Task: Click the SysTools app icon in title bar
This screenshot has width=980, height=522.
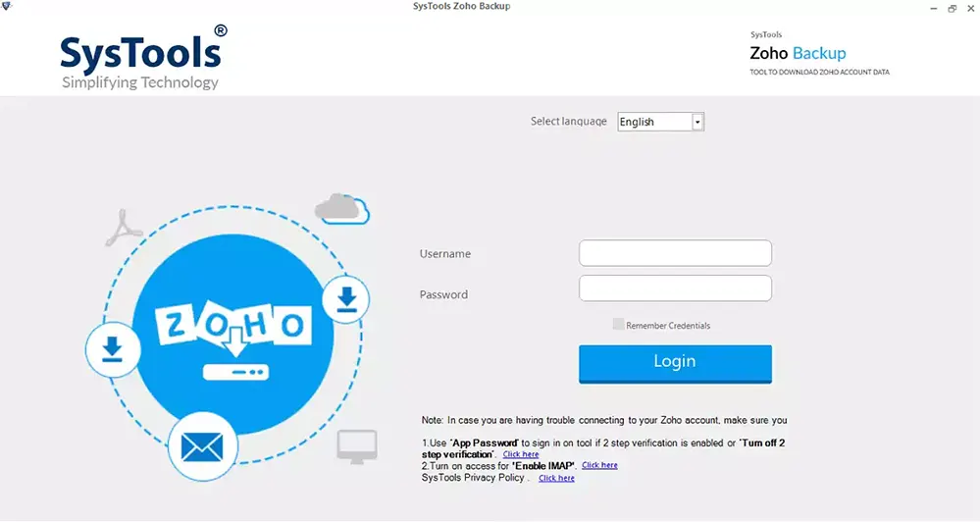Action: click(6, 6)
